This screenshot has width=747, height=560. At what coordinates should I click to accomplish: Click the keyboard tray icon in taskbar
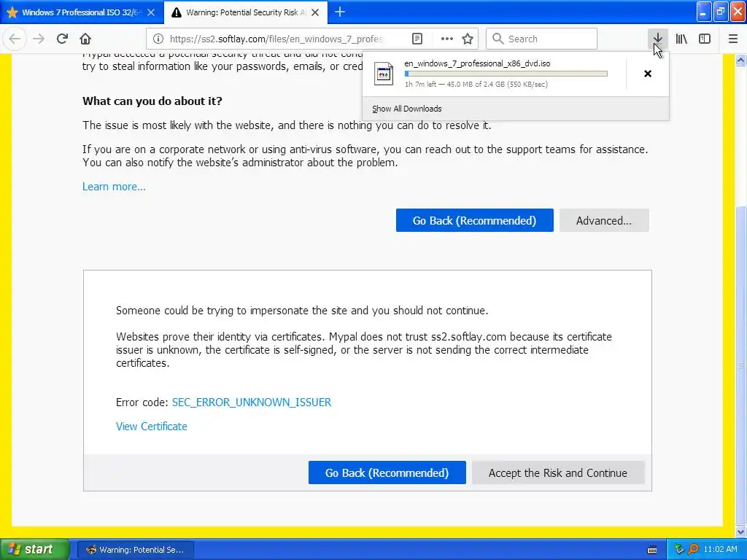pyautogui.click(x=652, y=550)
